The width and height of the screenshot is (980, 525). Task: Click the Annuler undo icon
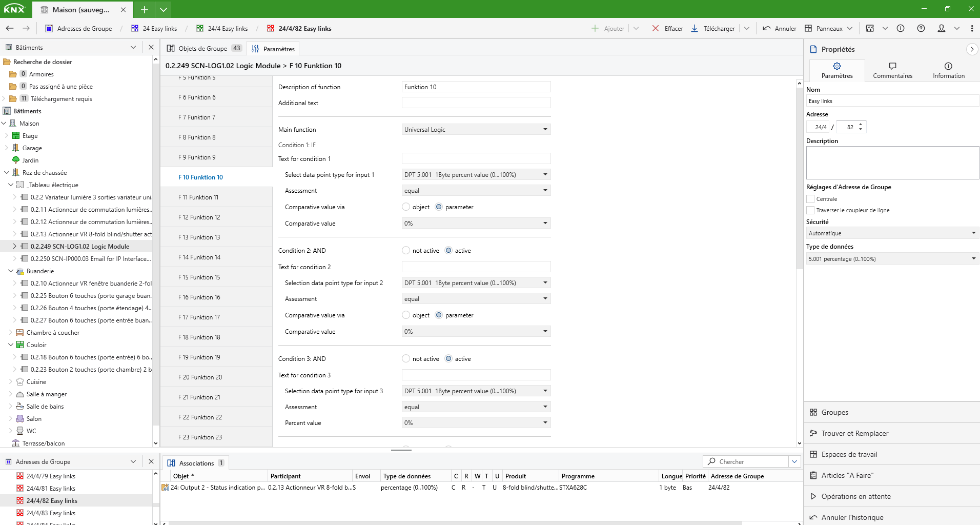pos(766,28)
